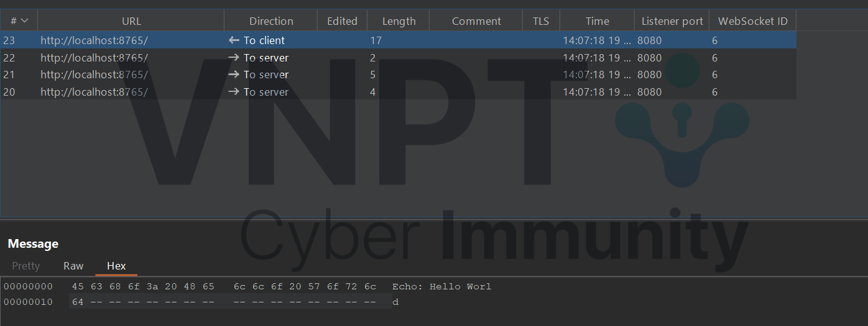Click hex offset 00000000

click(28, 286)
